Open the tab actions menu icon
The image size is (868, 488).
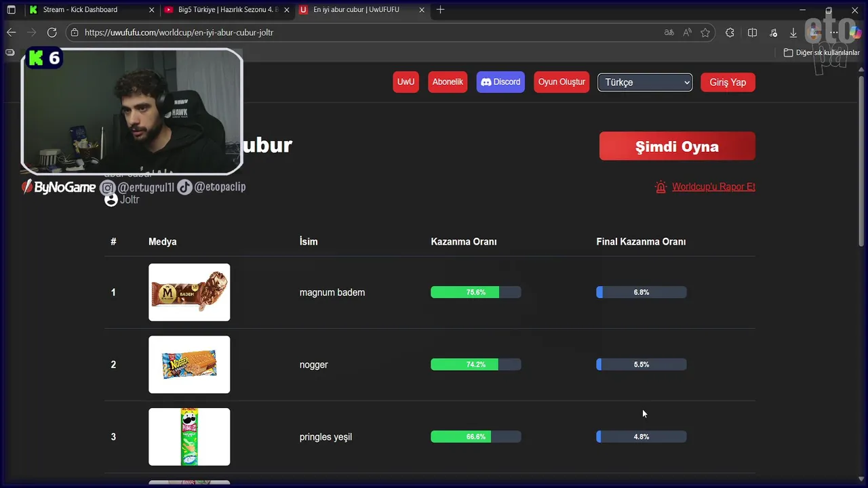11,9
